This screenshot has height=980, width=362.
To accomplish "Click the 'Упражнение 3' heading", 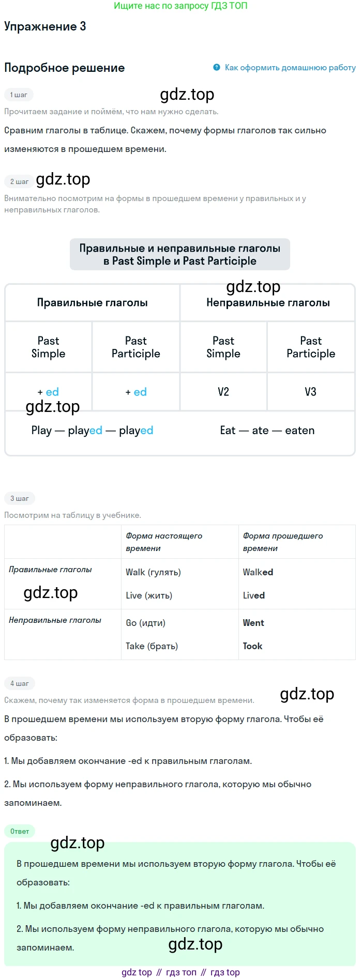I will (x=45, y=26).
